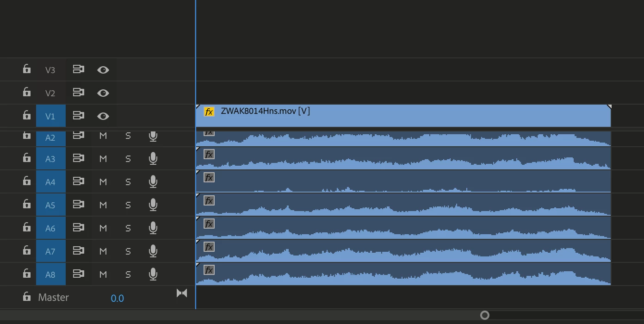
Task: Toggle sync lock on track V2
Action: [x=79, y=93]
